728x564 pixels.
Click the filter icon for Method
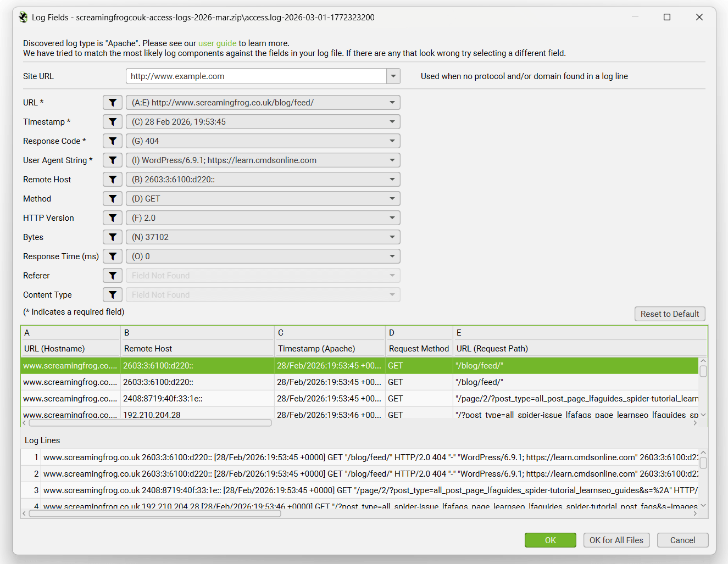click(113, 199)
